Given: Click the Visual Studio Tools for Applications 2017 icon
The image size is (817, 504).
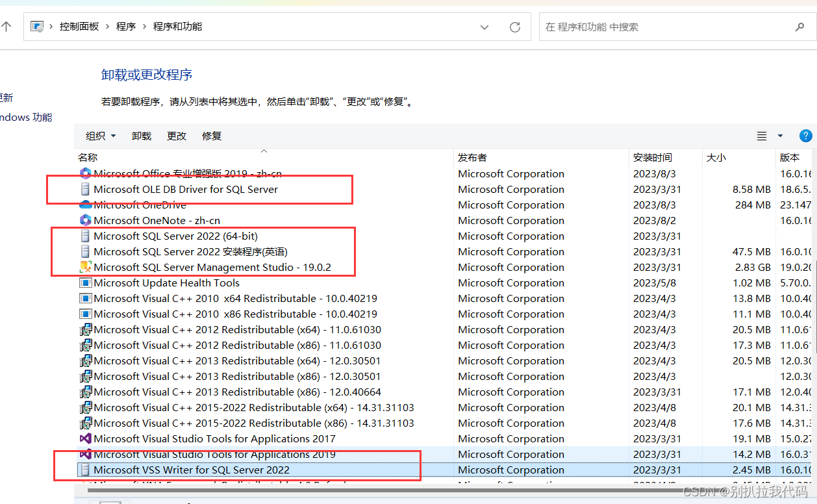Looking at the screenshot, I should tap(85, 438).
